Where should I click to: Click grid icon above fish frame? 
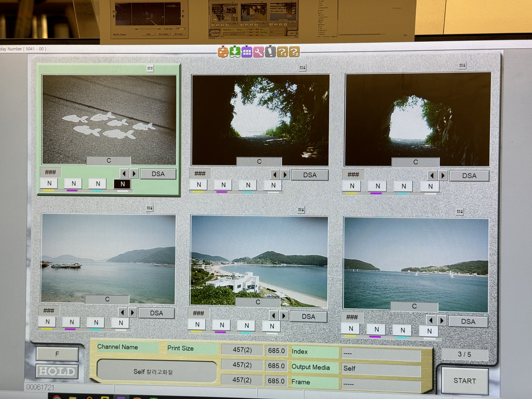[150, 68]
